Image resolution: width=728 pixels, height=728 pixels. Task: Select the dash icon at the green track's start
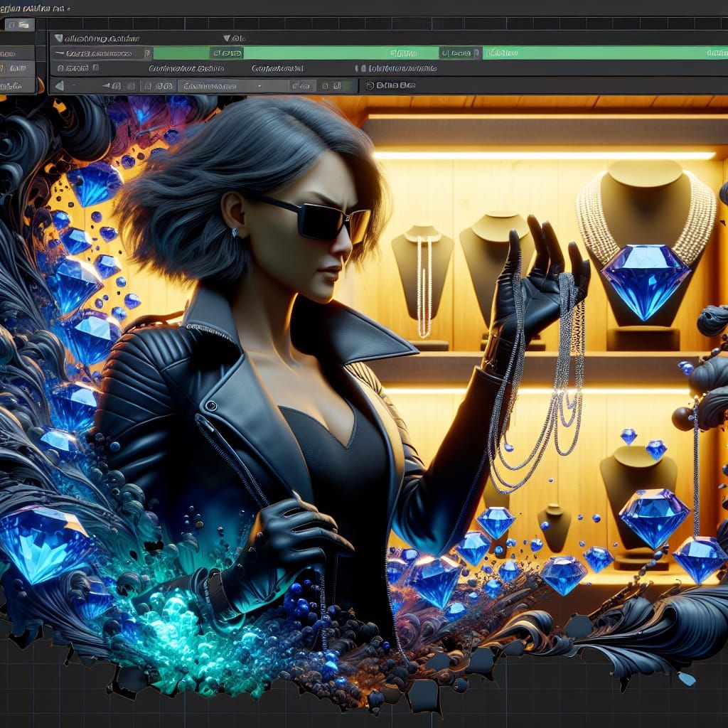click(x=60, y=53)
